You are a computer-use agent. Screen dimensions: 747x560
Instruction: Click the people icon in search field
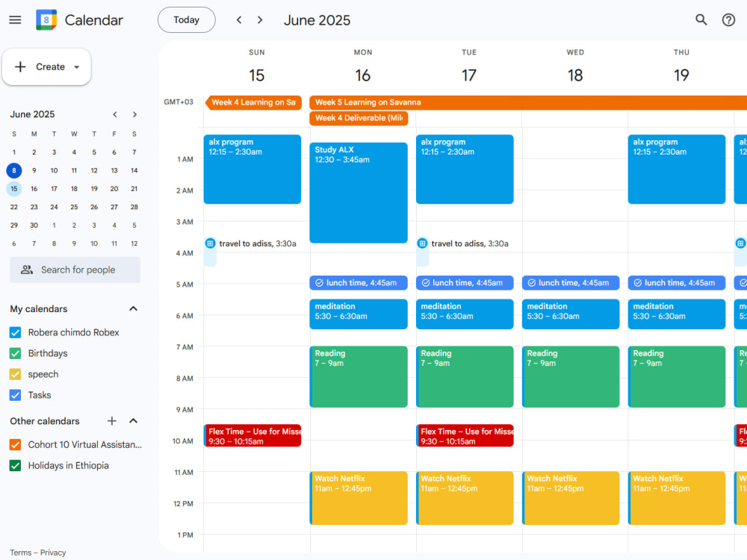(x=27, y=270)
